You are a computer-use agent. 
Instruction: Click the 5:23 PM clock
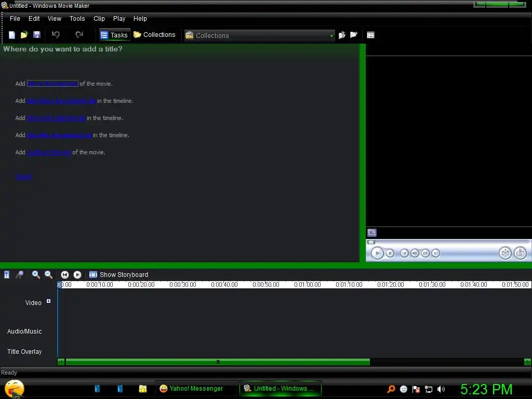click(486, 389)
